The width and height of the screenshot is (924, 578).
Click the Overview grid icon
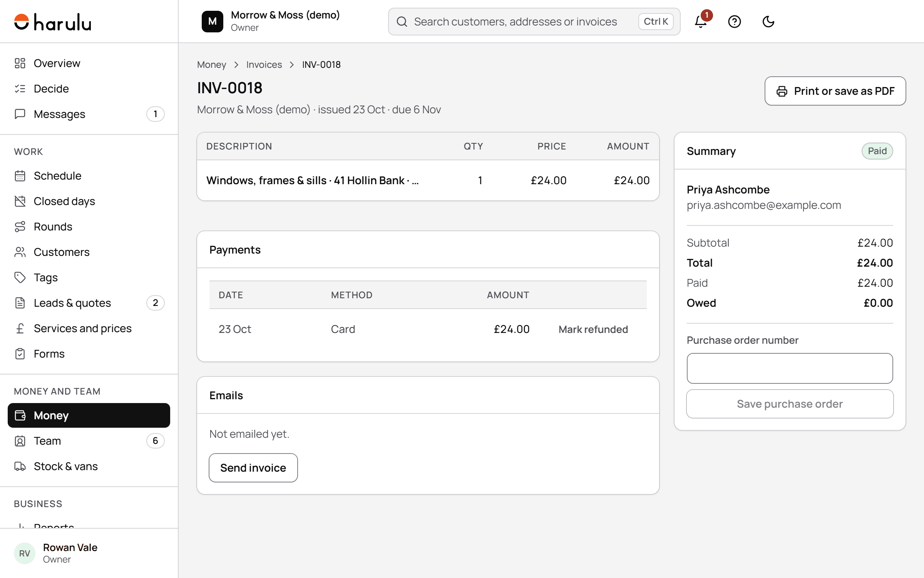point(20,63)
